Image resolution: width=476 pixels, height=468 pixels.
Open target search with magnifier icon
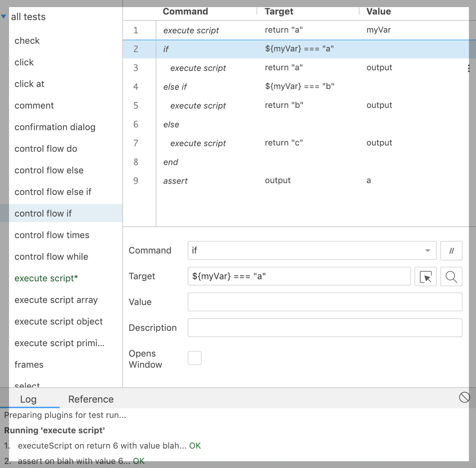(451, 277)
